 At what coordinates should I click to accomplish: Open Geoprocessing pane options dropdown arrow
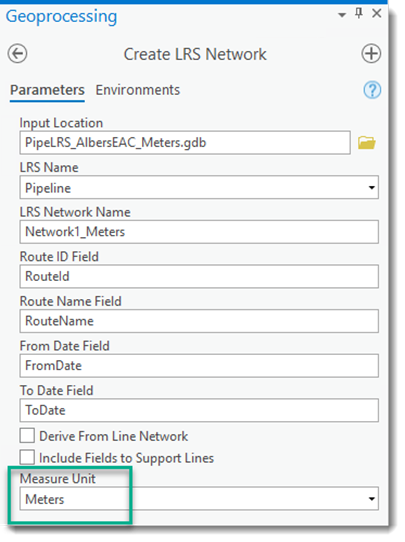pyautogui.click(x=342, y=15)
